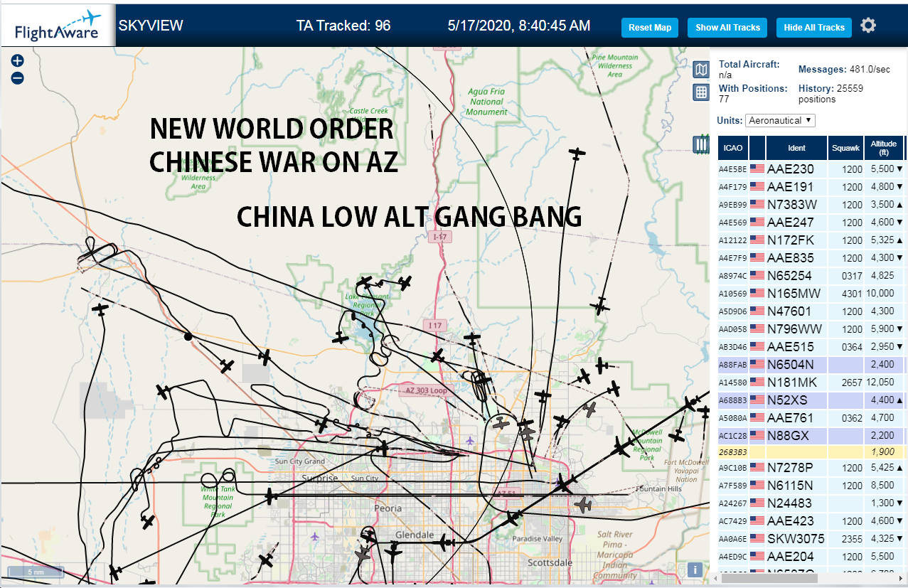The height and width of the screenshot is (588, 908).
Task: Open the map layers selector icon
Action: (x=701, y=69)
